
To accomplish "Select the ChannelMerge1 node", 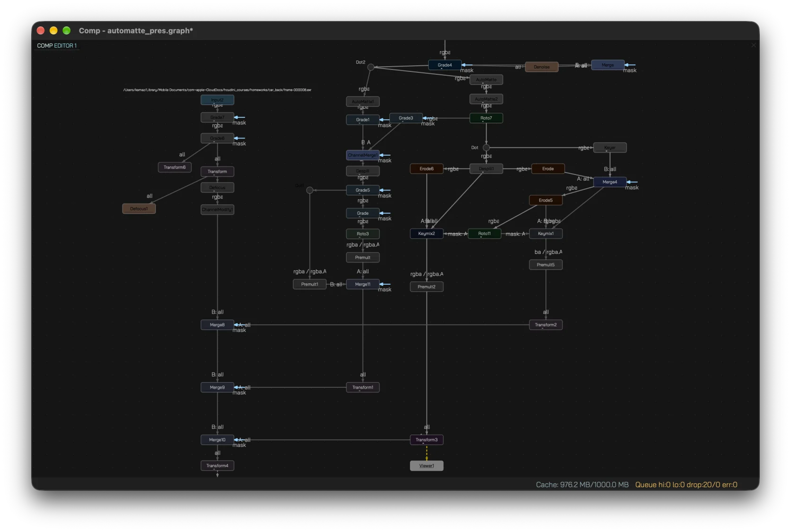I will [x=363, y=155].
